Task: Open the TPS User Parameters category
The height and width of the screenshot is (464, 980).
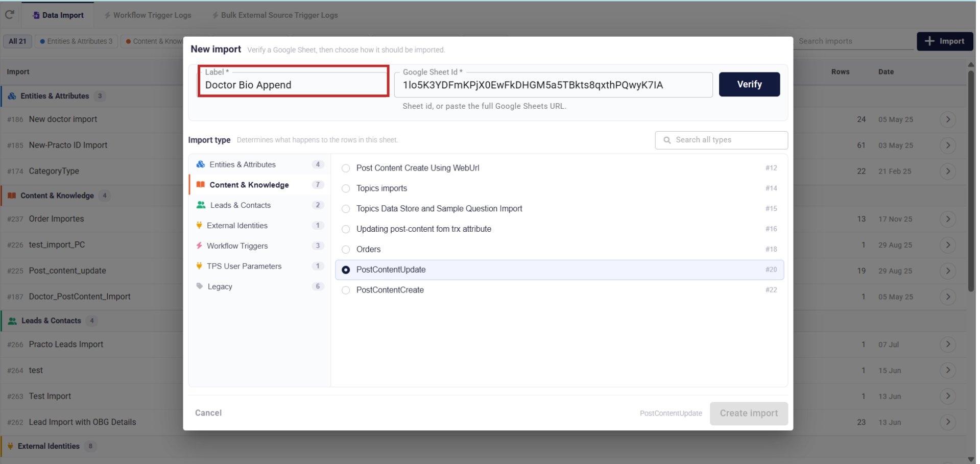Action: tap(259, 266)
